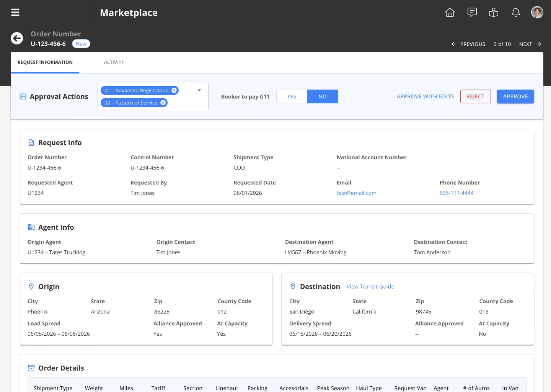Open the reading book icon
Image resolution: width=551 pixels, height=392 pixels.
494,12
